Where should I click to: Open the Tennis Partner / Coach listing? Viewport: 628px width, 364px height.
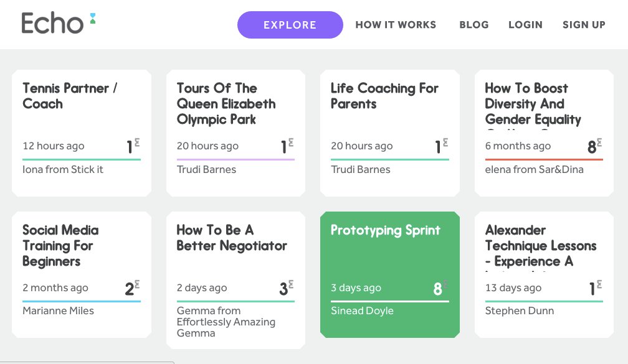point(70,96)
